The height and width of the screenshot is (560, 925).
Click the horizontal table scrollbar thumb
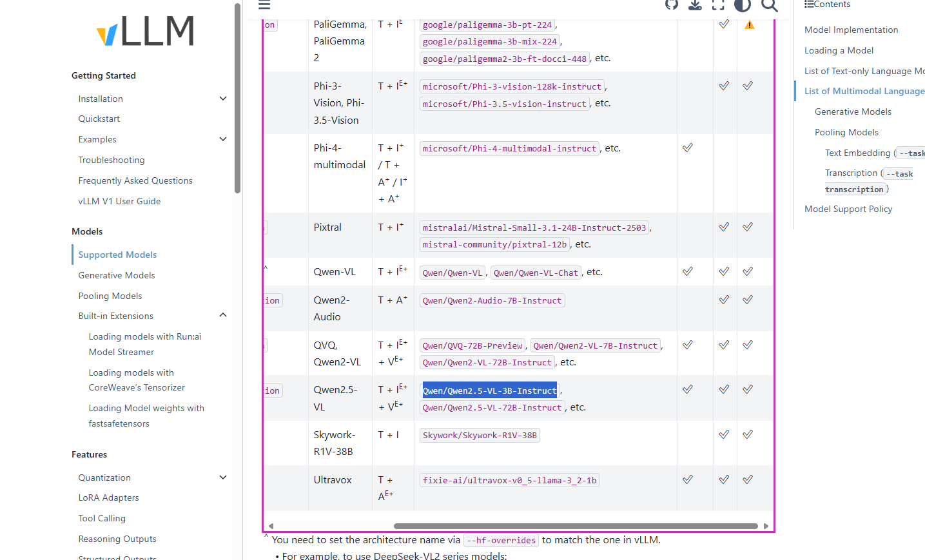[576, 526]
